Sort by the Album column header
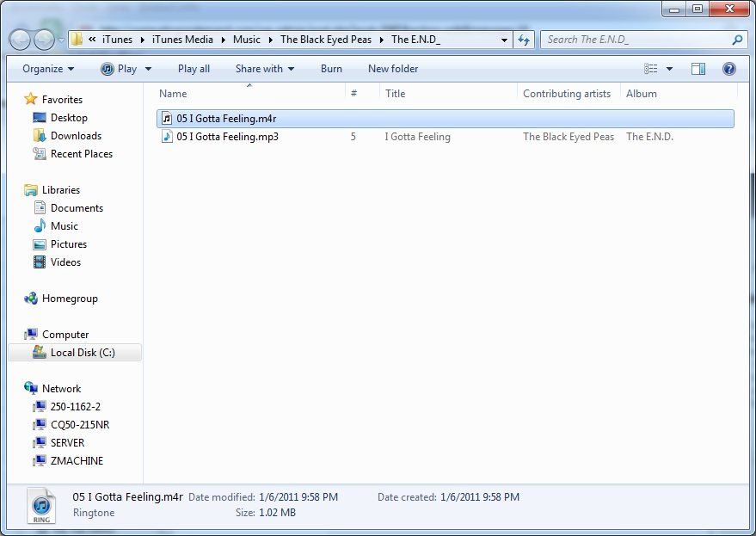Viewport: 756px width, 536px height. (679, 94)
